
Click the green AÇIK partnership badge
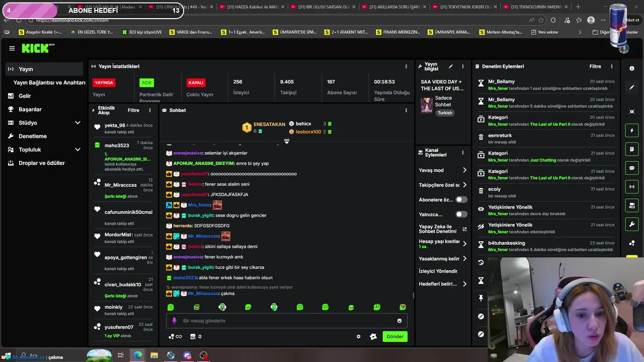(x=146, y=82)
